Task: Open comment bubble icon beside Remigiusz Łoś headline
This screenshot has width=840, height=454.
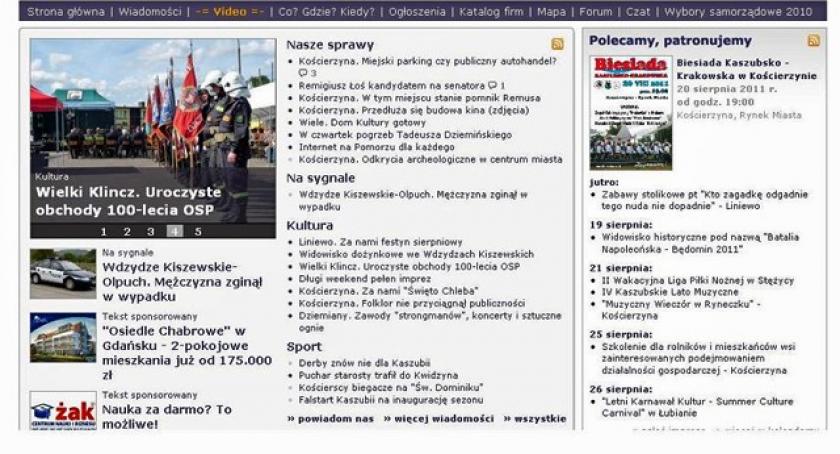Action: point(492,85)
